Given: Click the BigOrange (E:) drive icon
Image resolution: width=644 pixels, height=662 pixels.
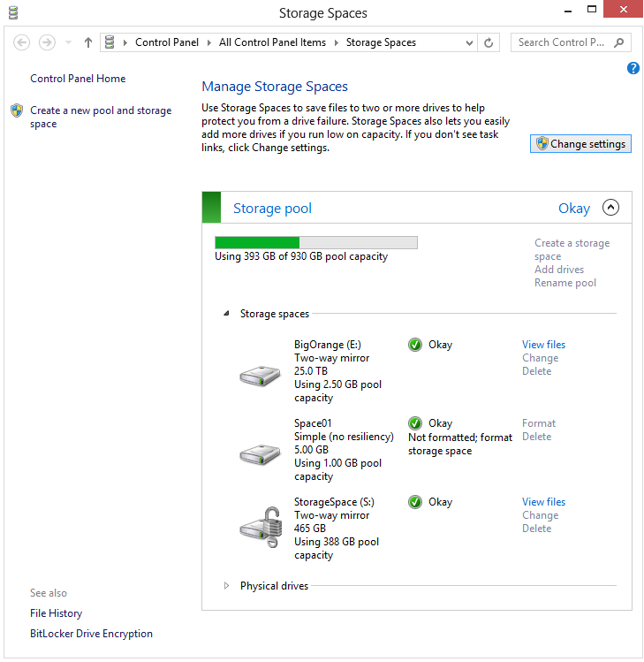Looking at the screenshot, I should point(260,376).
